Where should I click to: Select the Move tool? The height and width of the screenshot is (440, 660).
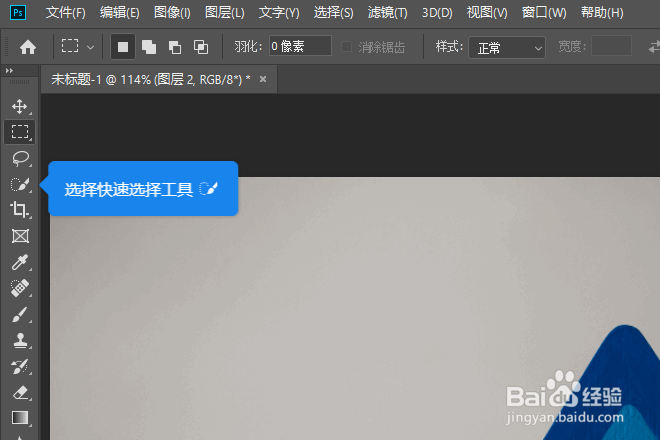point(19,107)
